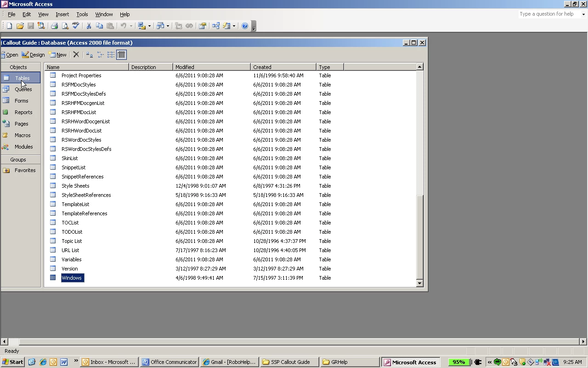This screenshot has width=588, height=368.
Task: Click the Cut scissors icon
Action: [x=89, y=26]
